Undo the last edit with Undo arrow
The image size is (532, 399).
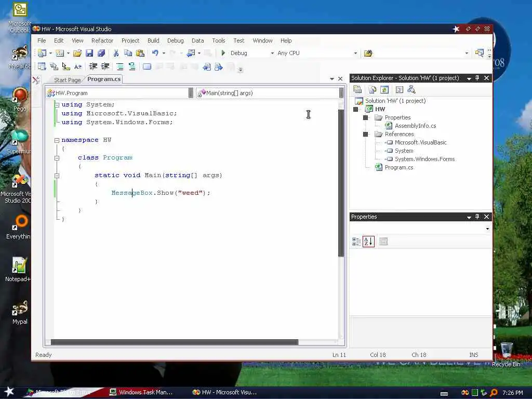coord(155,53)
